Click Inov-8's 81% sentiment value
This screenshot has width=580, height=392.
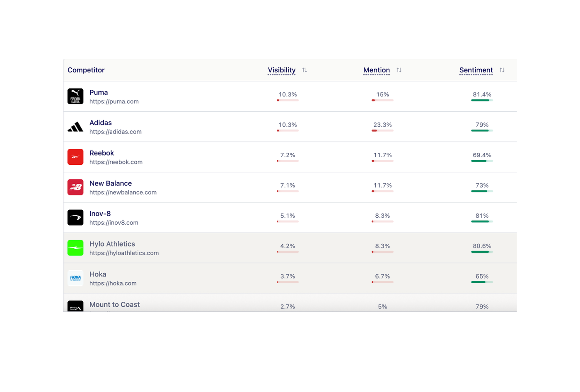[x=482, y=216]
